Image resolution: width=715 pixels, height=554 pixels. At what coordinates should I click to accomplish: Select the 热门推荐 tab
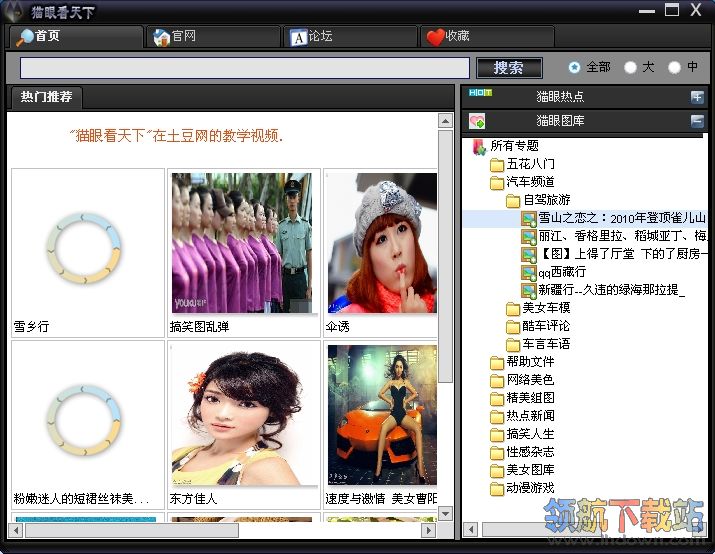coord(46,97)
